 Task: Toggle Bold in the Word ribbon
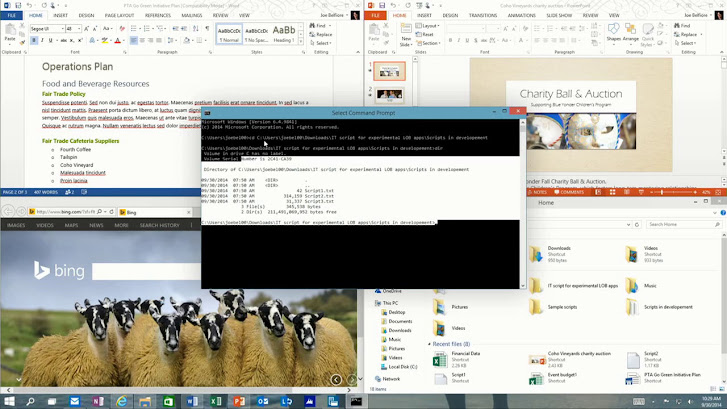34,40
